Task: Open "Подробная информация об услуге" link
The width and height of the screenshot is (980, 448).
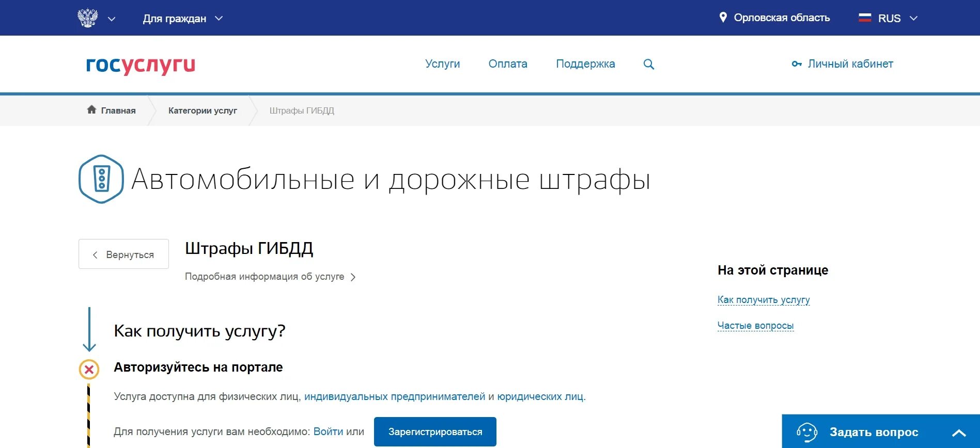Action: [265, 277]
